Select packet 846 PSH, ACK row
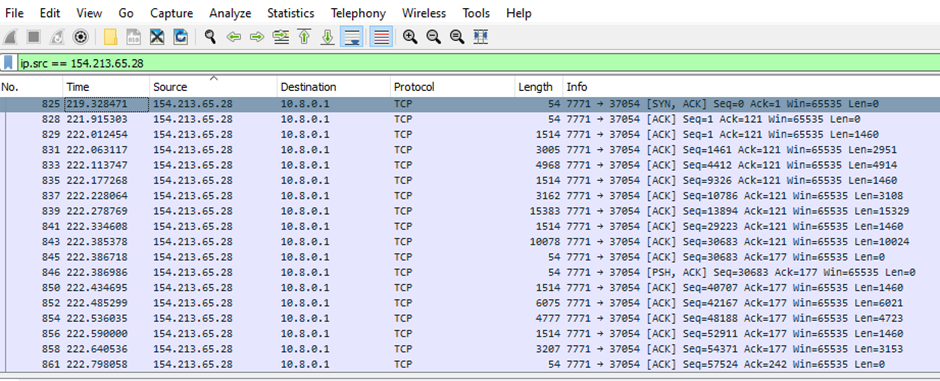Screen dimensions: 940x381 470,272
